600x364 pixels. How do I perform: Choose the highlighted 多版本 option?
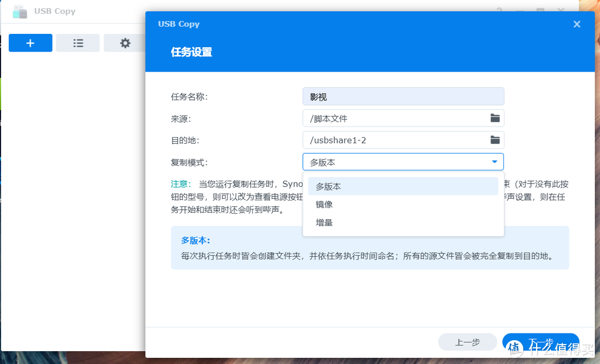point(328,186)
